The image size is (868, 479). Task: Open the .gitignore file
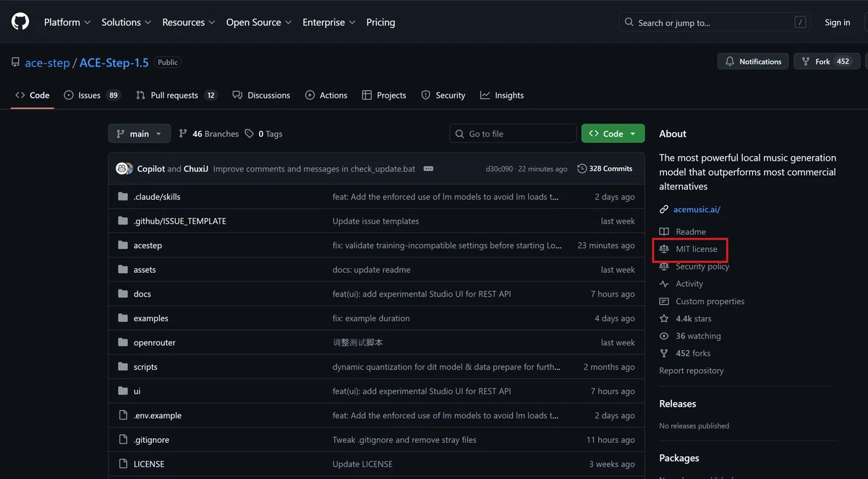pos(151,440)
